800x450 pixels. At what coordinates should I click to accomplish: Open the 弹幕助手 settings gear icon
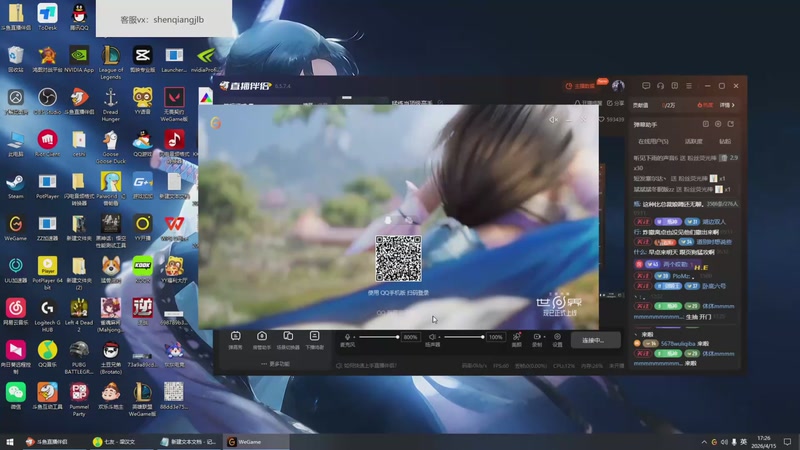coord(718,124)
